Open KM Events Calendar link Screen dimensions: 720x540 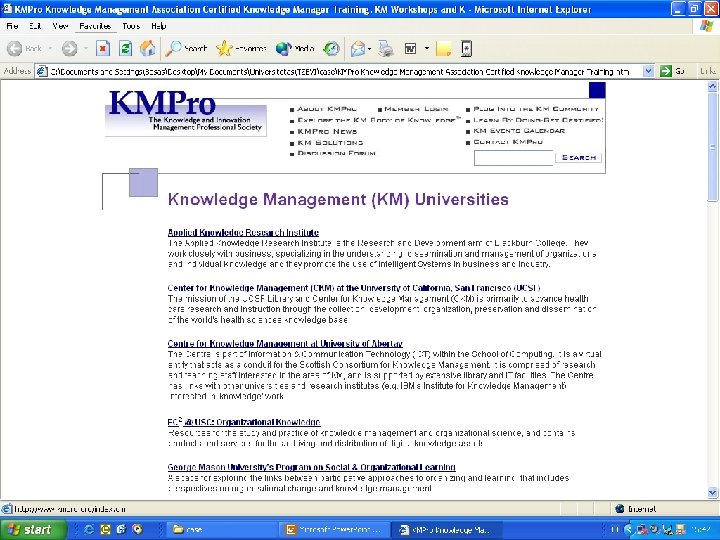click(519, 131)
